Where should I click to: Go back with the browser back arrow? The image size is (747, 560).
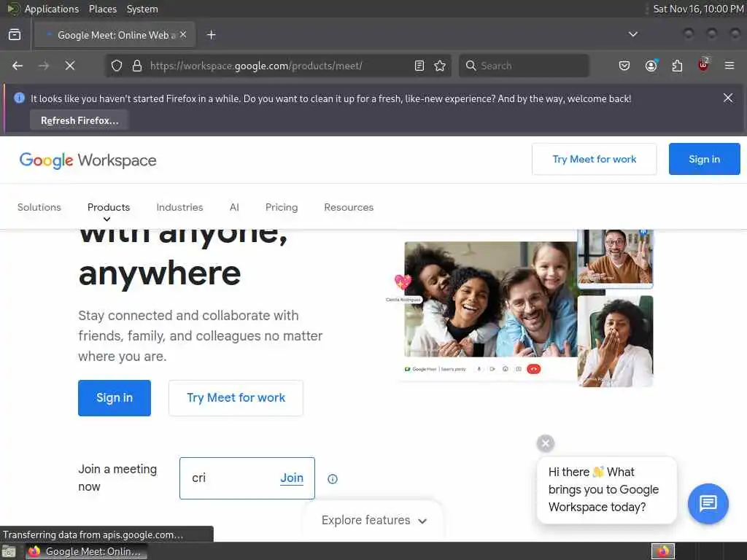tap(18, 66)
